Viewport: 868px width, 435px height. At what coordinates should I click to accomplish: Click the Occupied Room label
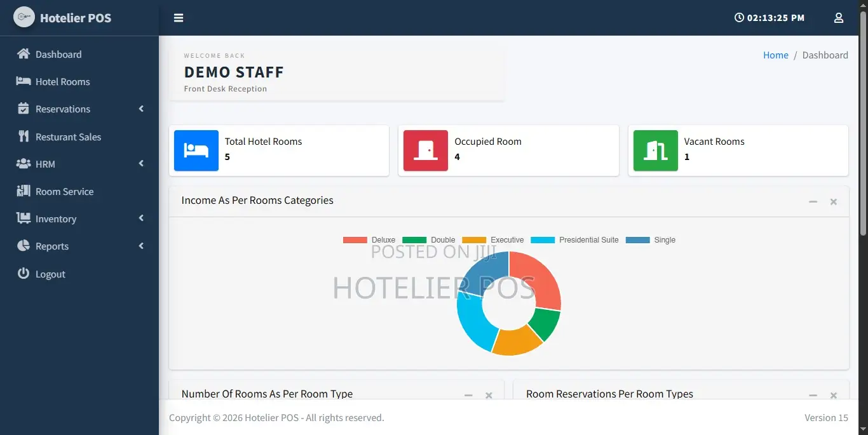coord(488,142)
